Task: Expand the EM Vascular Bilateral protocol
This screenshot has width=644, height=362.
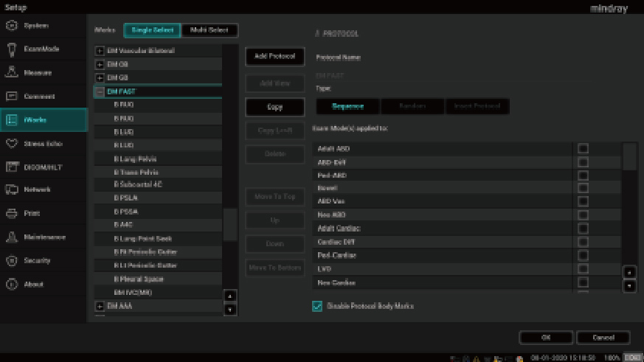Action: coord(100,51)
